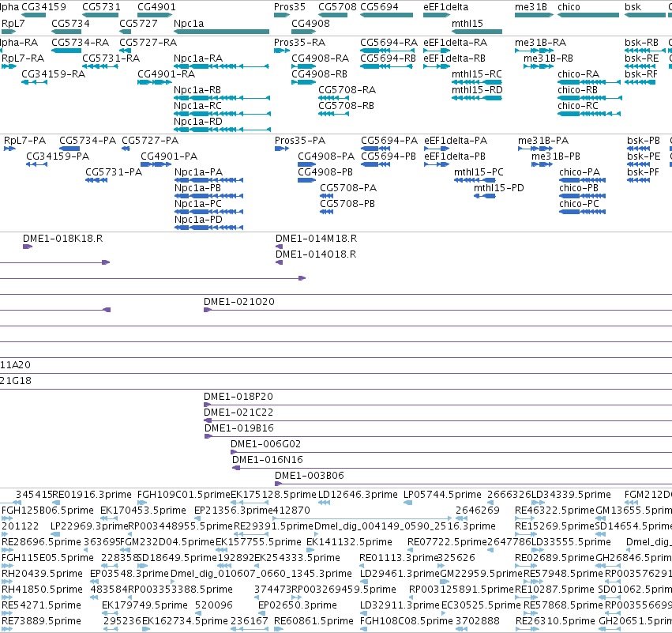Click protein me31B-PA
Screen dimensions: 672x633
point(535,149)
